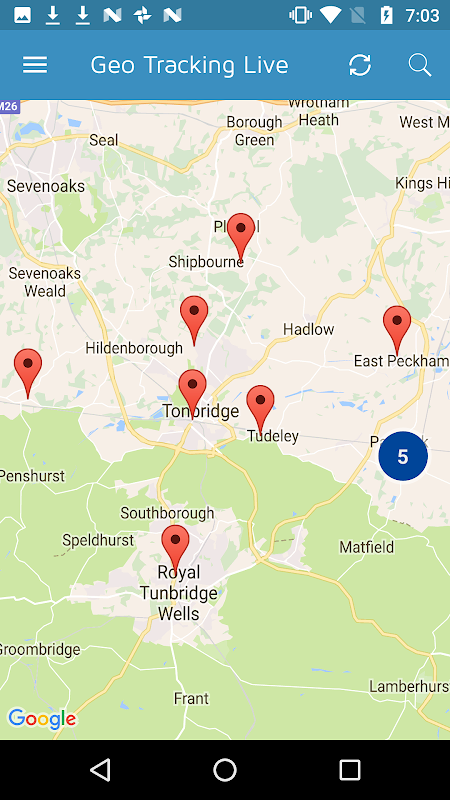Tap the Geo Tracking Live title
Viewport: 450px width, 800px height.
click(x=189, y=65)
